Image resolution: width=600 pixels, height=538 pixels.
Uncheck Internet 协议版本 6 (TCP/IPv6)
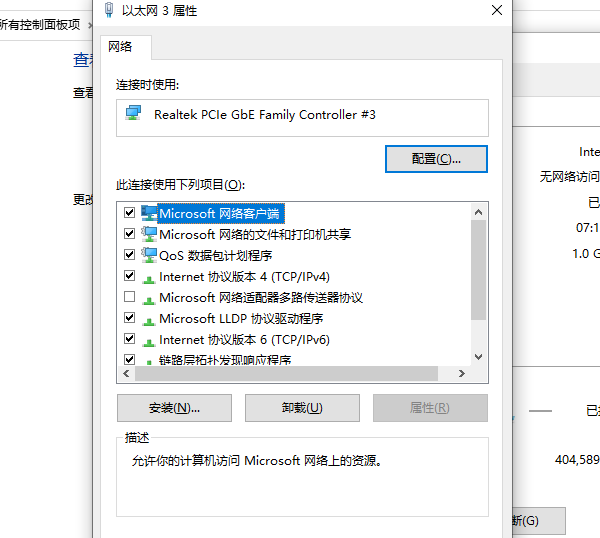click(x=130, y=339)
